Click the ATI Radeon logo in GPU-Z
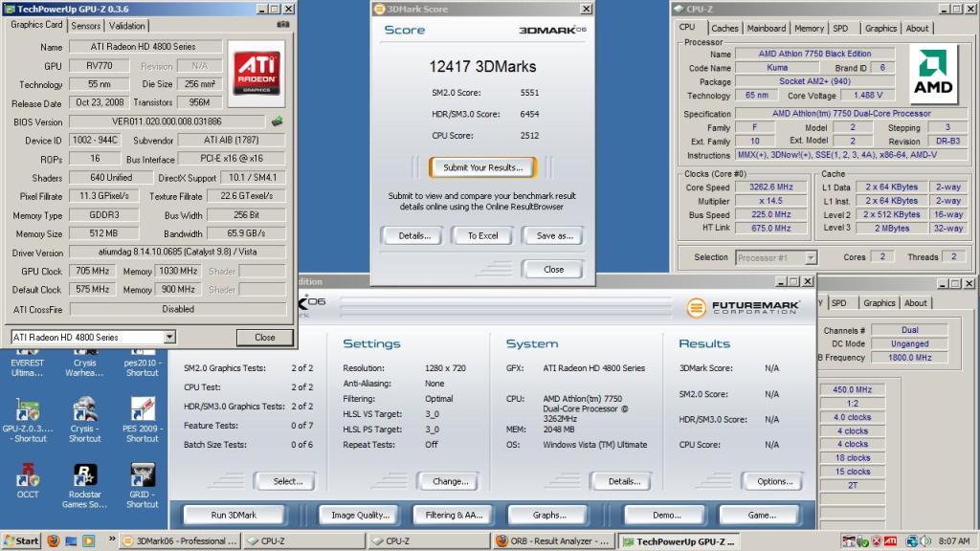 coord(256,73)
